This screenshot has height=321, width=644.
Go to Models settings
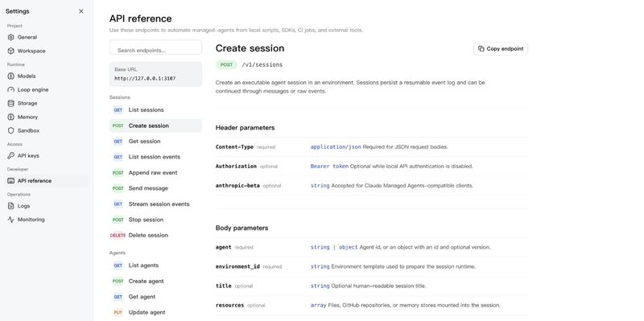tap(47, 76)
